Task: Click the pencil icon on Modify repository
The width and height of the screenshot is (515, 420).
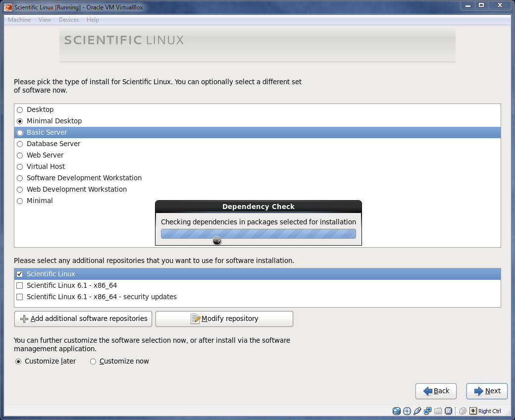Action: click(195, 318)
